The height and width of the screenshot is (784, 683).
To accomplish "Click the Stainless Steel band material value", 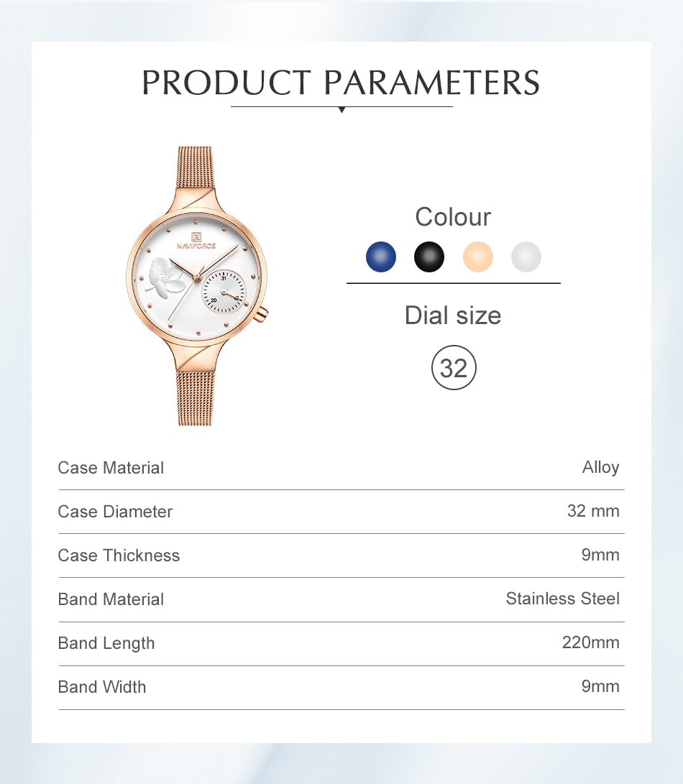I will tap(562, 599).
